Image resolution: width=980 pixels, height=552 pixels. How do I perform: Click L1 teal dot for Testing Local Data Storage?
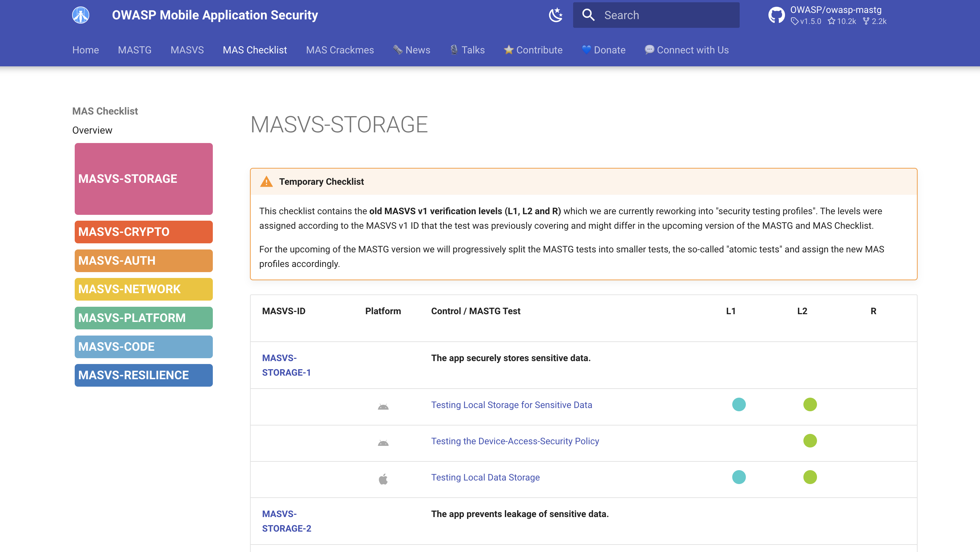739,477
